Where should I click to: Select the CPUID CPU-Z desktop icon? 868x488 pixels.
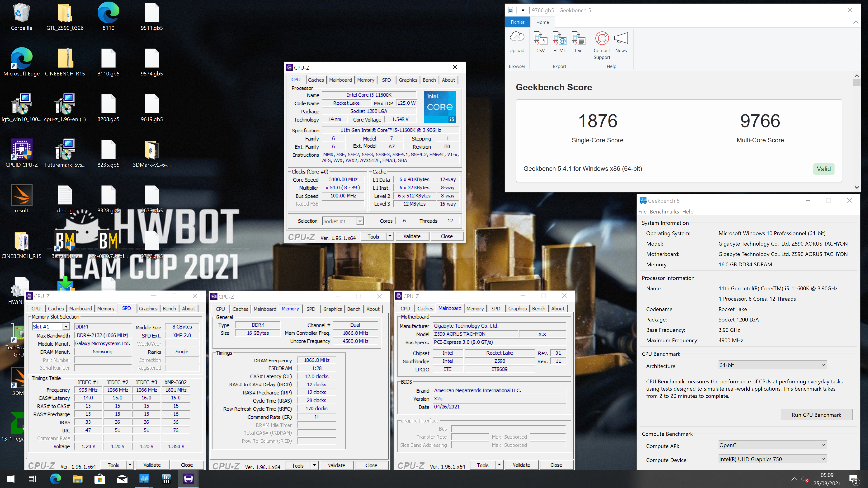tap(21, 153)
